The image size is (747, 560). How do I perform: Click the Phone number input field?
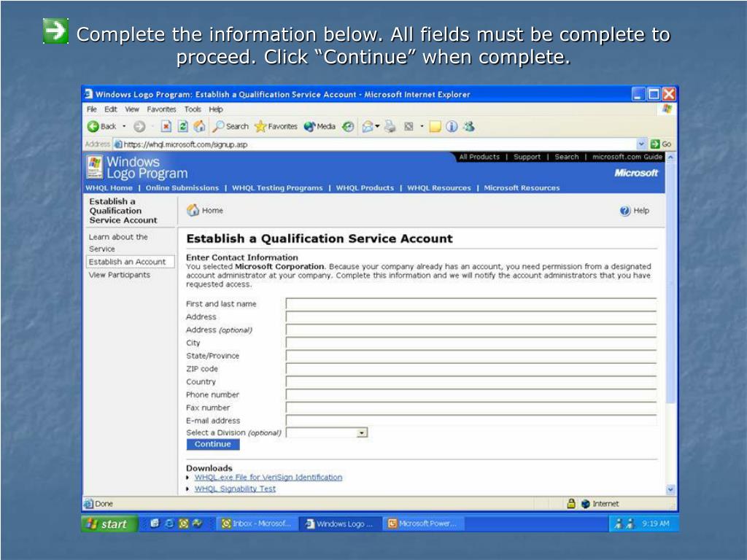tap(471, 394)
